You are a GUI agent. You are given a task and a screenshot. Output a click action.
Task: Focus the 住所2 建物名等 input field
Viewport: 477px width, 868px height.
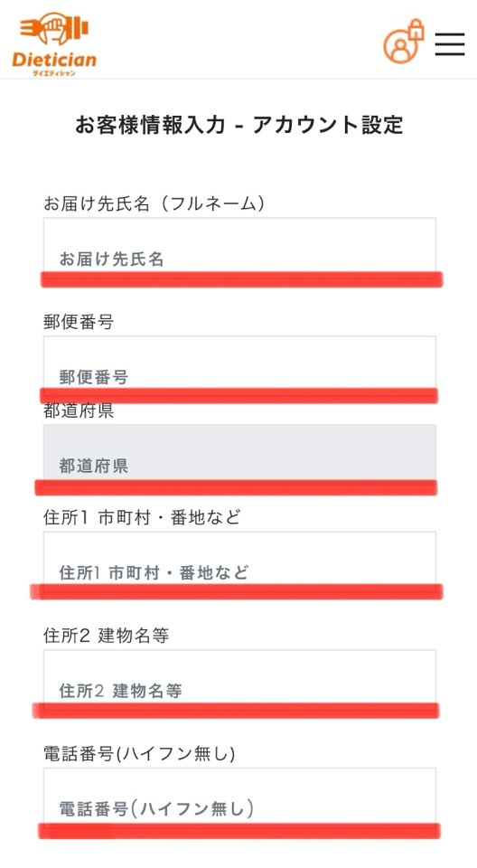click(x=239, y=677)
